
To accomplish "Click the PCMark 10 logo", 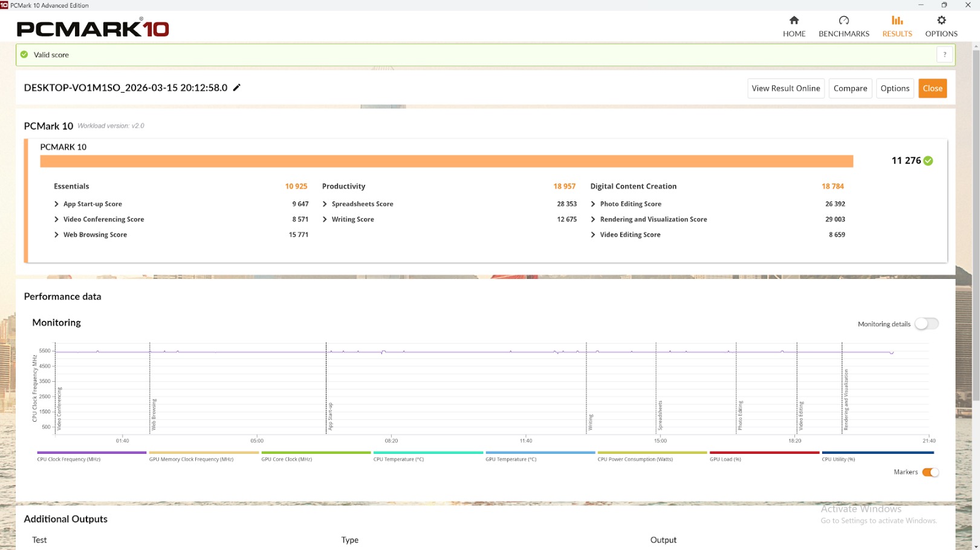I will (92, 28).
